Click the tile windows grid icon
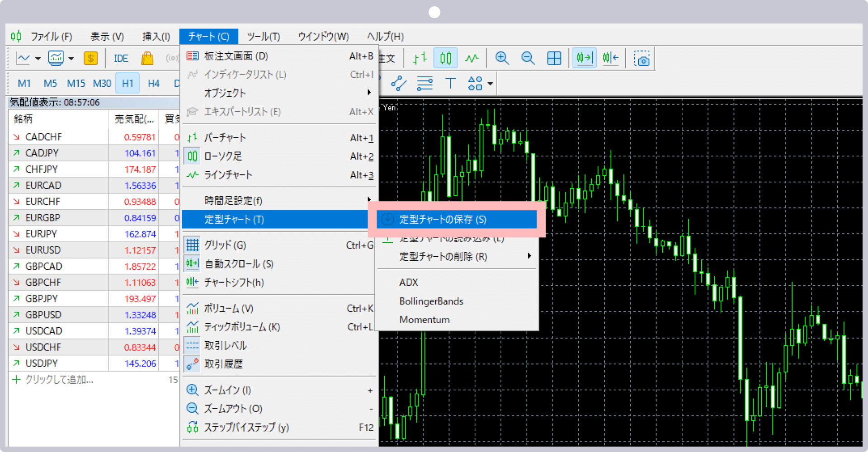This screenshot has width=868, height=452. pos(554,58)
